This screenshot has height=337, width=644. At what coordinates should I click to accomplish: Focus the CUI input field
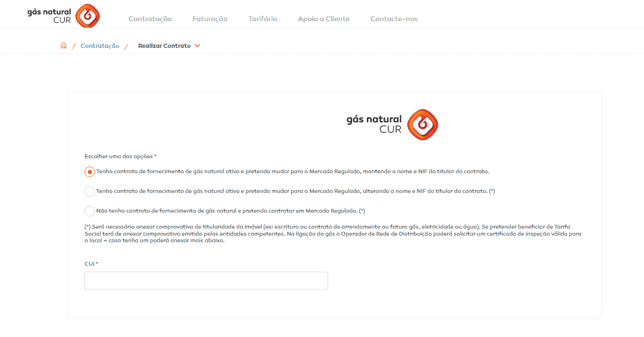click(x=206, y=281)
